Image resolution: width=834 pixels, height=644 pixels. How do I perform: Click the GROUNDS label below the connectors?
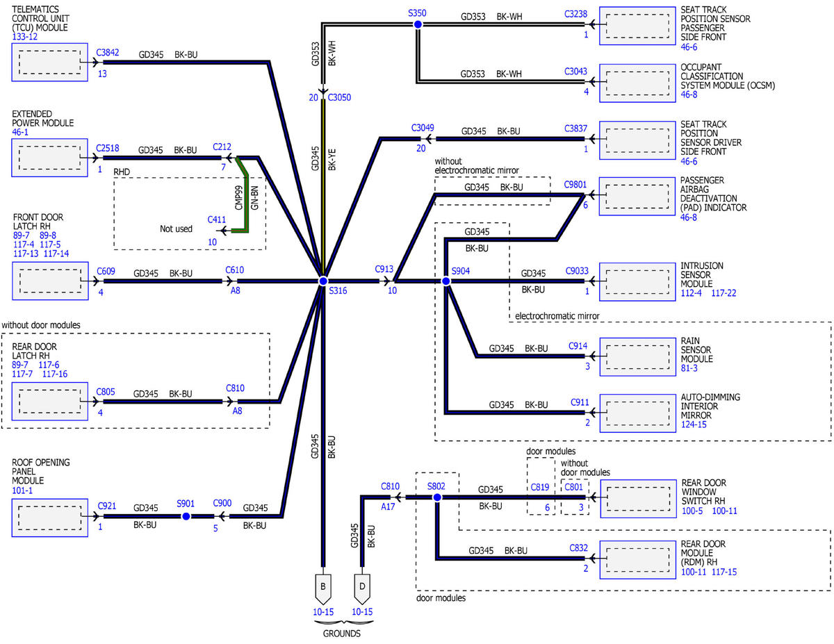[341, 634]
